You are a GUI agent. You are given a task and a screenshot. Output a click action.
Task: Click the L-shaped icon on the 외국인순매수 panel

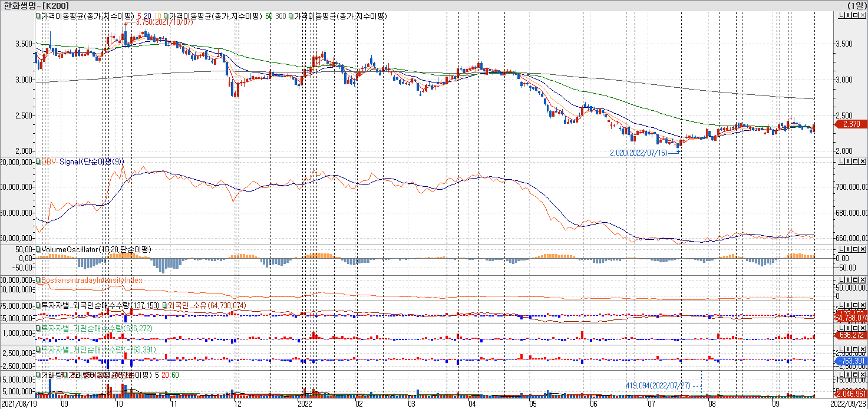841,305
